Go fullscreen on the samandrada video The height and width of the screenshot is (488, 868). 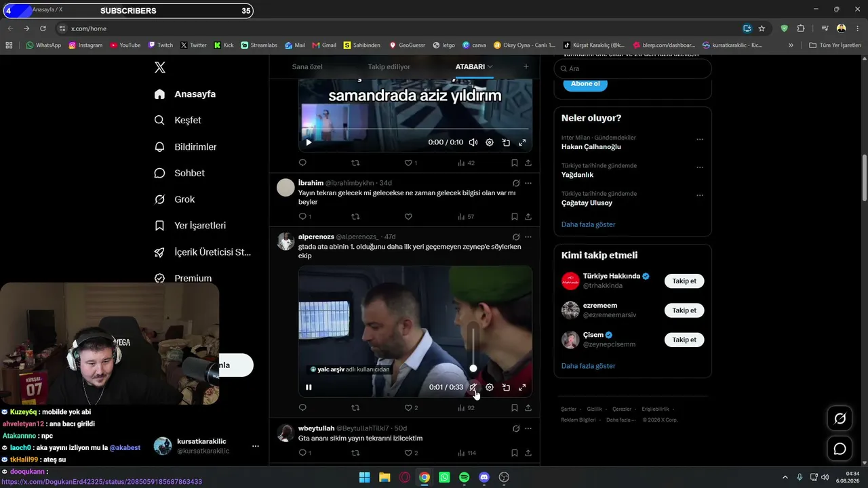(522, 142)
